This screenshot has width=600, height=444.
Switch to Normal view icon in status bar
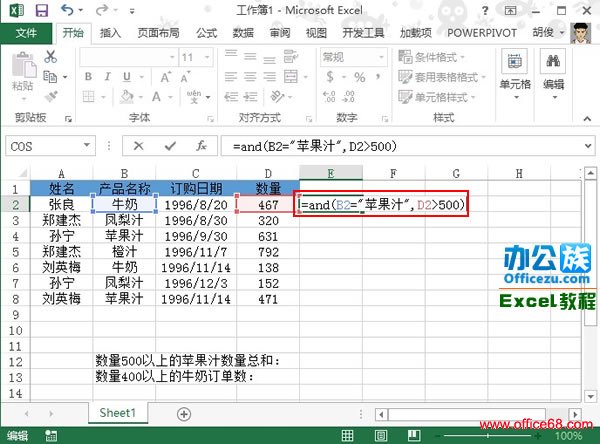pyautogui.click(x=347, y=436)
